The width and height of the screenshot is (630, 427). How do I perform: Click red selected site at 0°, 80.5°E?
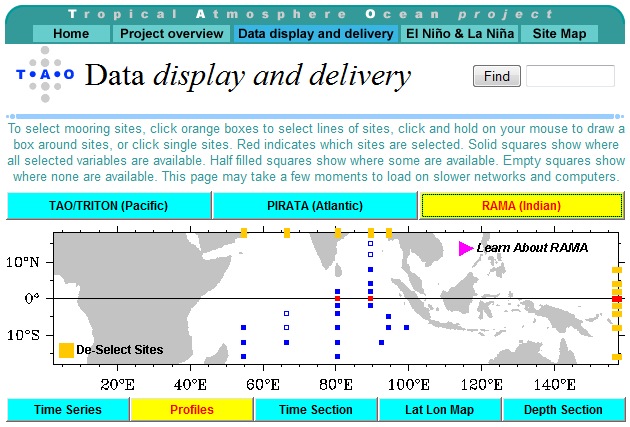338,298
